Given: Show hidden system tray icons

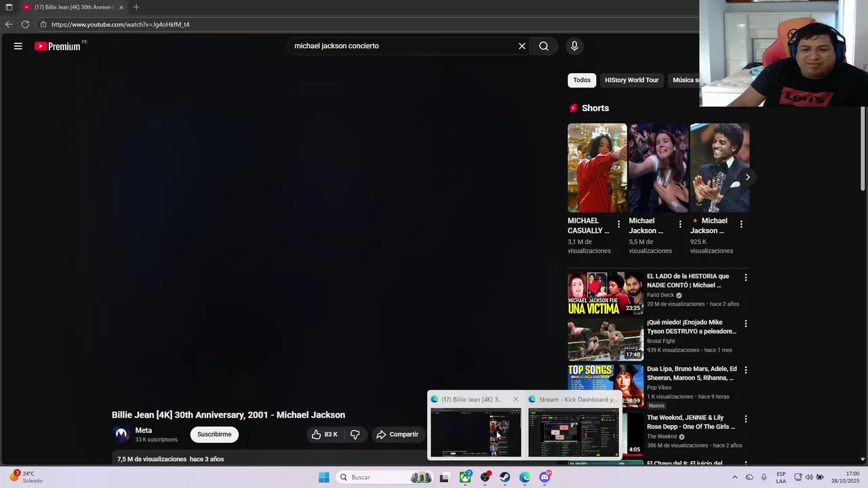Looking at the screenshot, I should point(734,477).
